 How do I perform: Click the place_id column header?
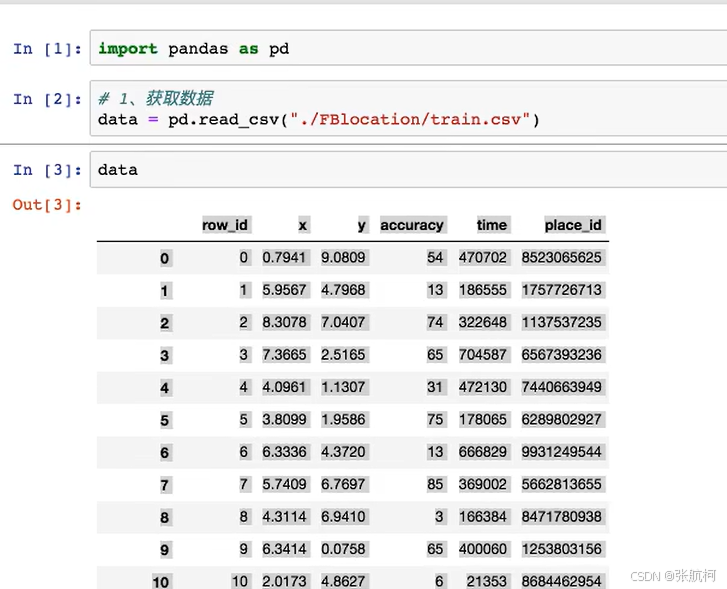(574, 225)
